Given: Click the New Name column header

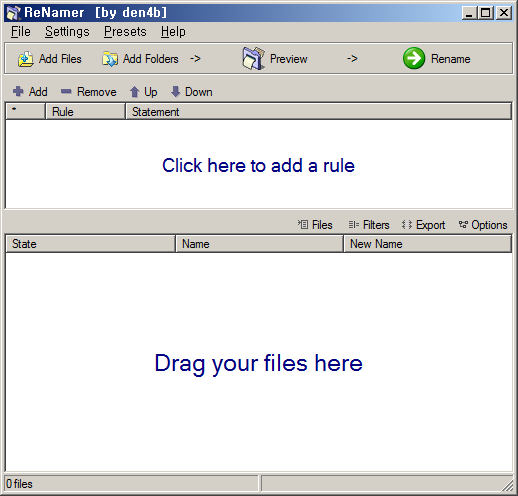Looking at the screenshot, I should point(428,244).
